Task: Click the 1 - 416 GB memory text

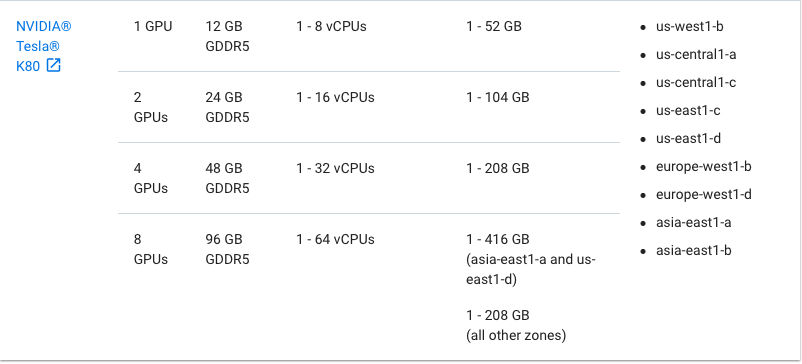Action: pos(498,240)
